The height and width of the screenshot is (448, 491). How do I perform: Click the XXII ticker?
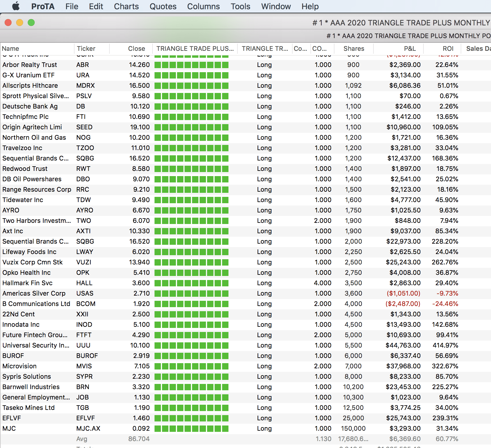coord(82,314)
